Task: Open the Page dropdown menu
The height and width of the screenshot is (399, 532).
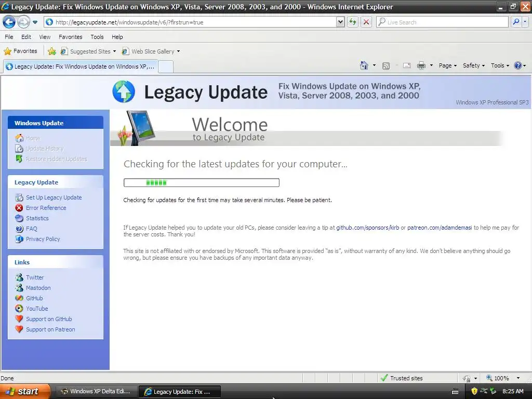Action: (x=447, y=65)
